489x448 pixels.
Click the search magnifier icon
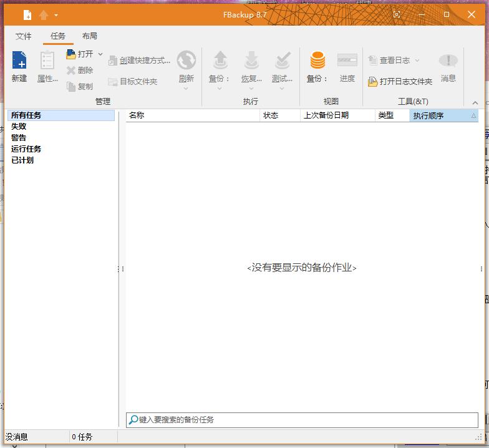click(x=133, y=420)
